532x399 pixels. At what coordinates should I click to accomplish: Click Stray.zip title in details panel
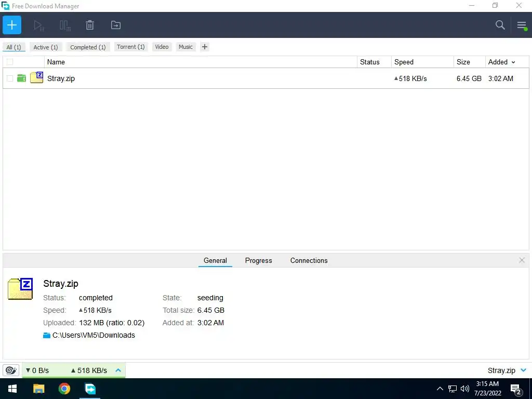click(x=61, y=284)
